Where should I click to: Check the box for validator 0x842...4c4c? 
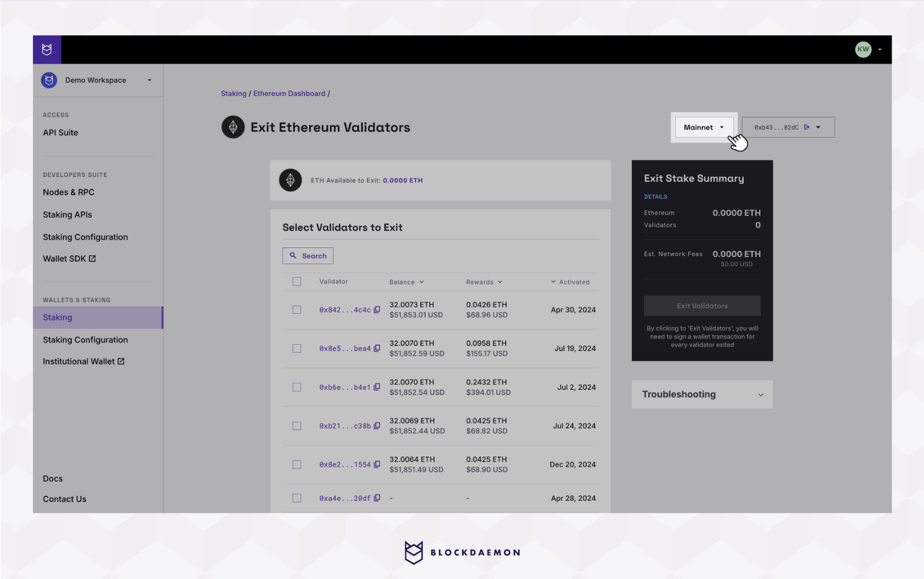click(297, 310)
